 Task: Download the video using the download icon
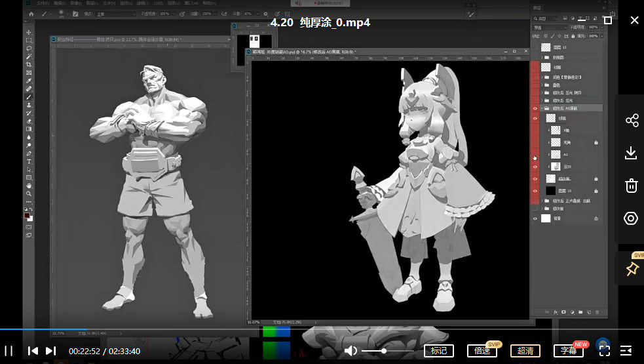(x=632, y=153)
